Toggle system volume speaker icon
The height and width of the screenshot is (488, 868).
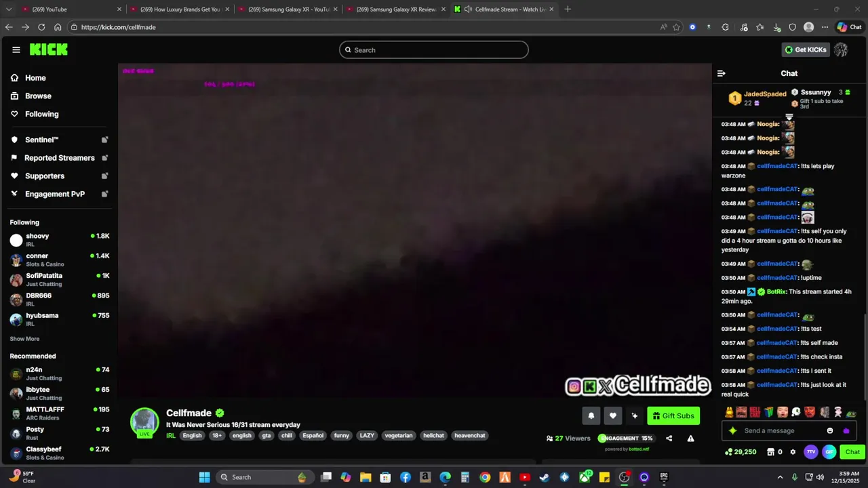tap(820, 477)
